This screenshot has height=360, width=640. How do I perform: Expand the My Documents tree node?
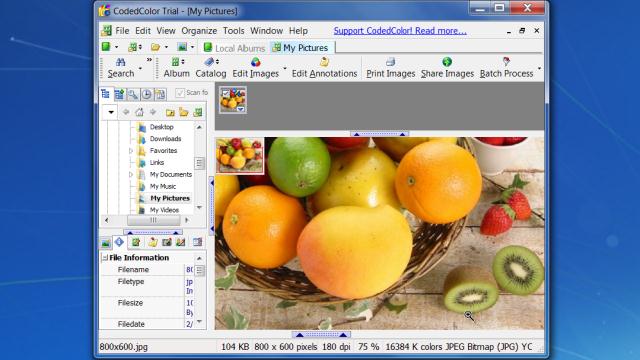tap(131, 174)
